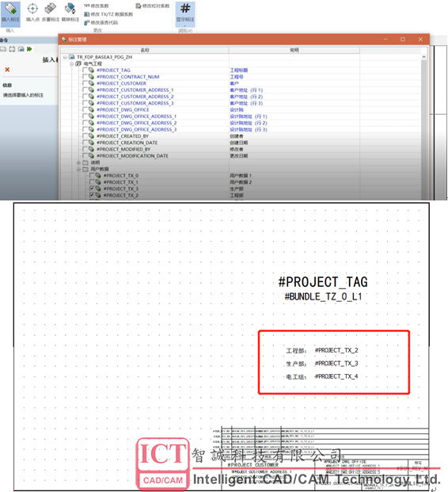Toggle the # 显示标注 show tags button
Image resolution: width=448 pixels, height=492 pixels.
point(185,12)
